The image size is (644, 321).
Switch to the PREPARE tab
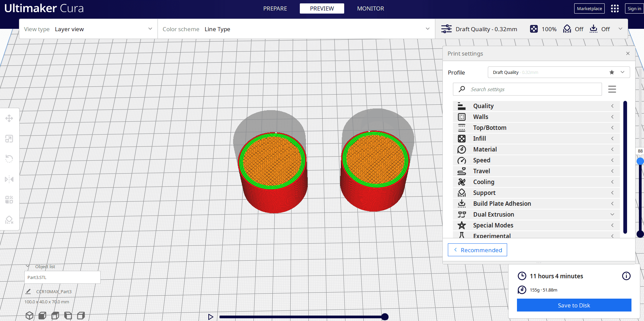275,8
